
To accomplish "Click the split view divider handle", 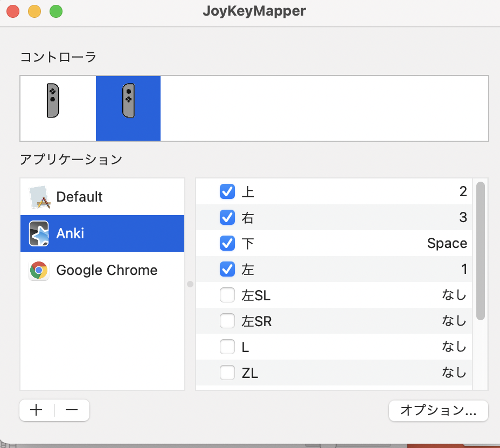I will point(190,284).
